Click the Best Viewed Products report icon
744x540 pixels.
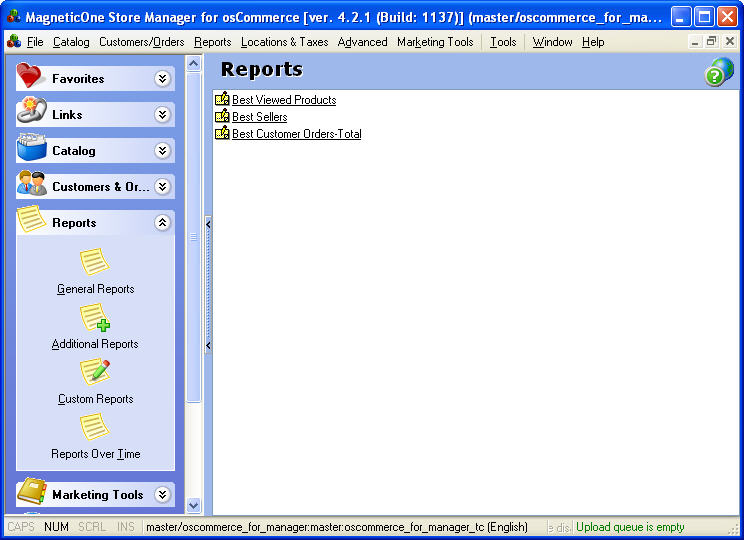click(222, 99)
